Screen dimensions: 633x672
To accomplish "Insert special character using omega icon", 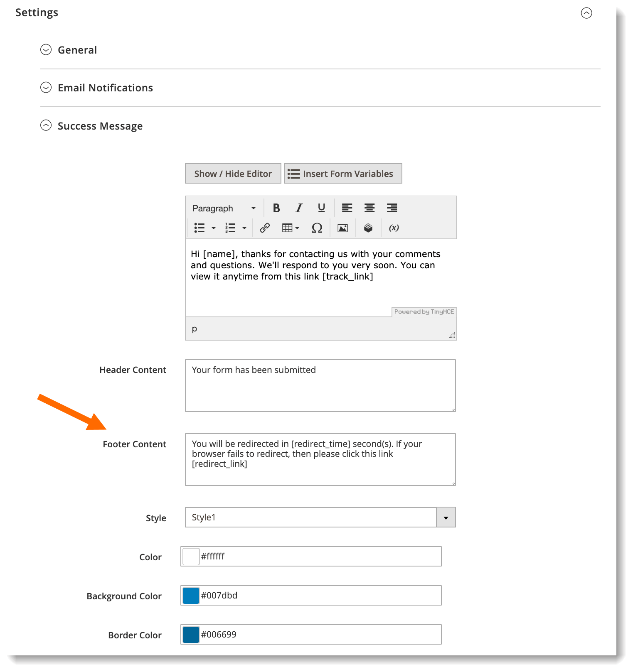I will point(317,228).
